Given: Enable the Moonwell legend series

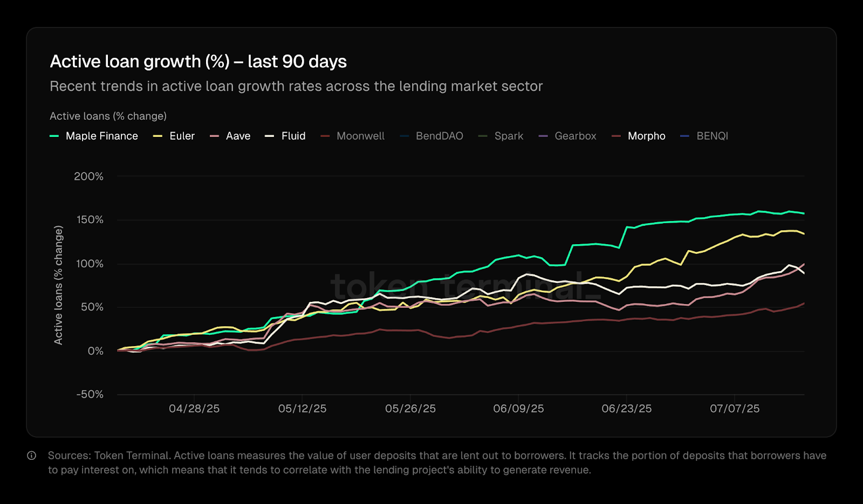Looking at the screenshot, I should click(x=353, y=136).
